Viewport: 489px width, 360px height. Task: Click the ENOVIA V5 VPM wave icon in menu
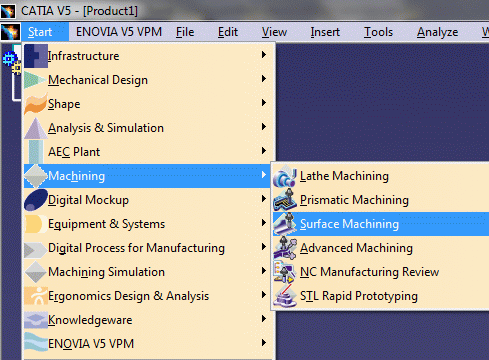(36, 342)
